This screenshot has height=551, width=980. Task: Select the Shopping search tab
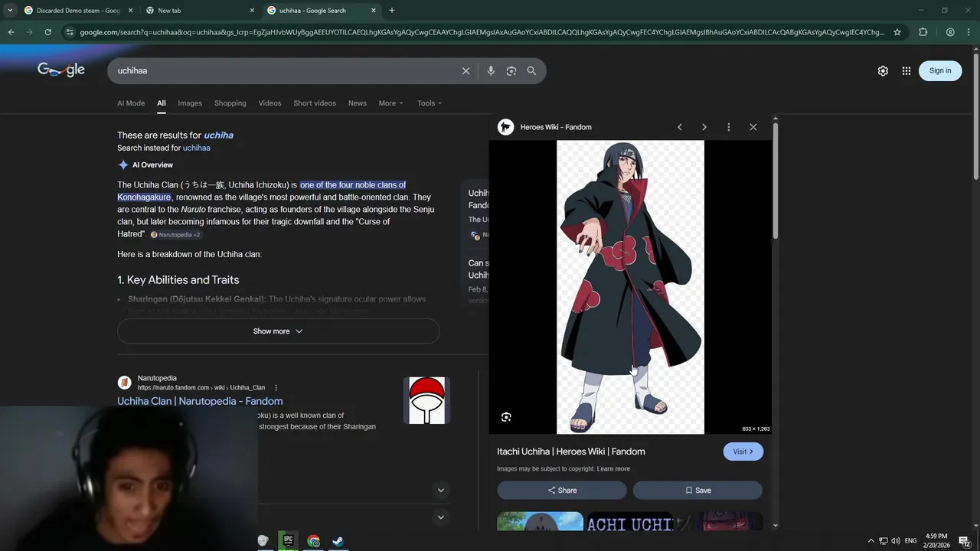(230, 103)
